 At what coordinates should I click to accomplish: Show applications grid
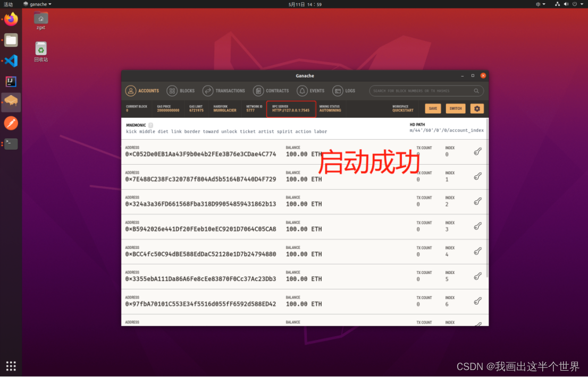tap(11, 366)
